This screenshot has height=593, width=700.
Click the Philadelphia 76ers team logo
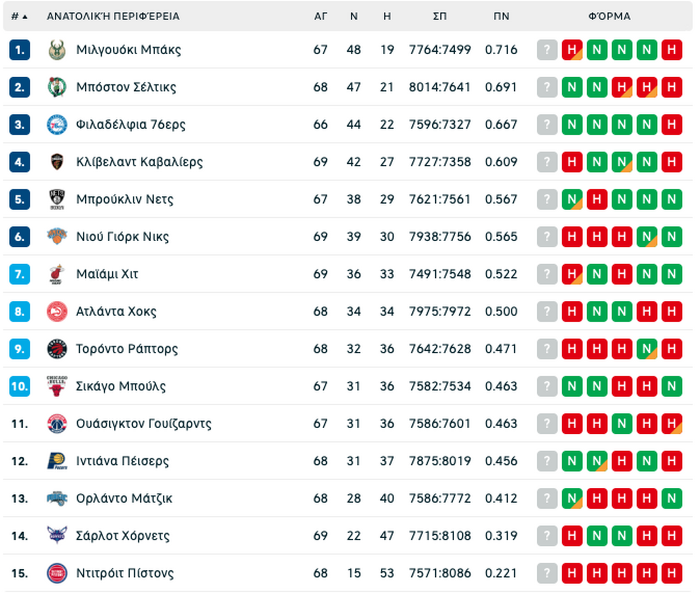point(57,125)
